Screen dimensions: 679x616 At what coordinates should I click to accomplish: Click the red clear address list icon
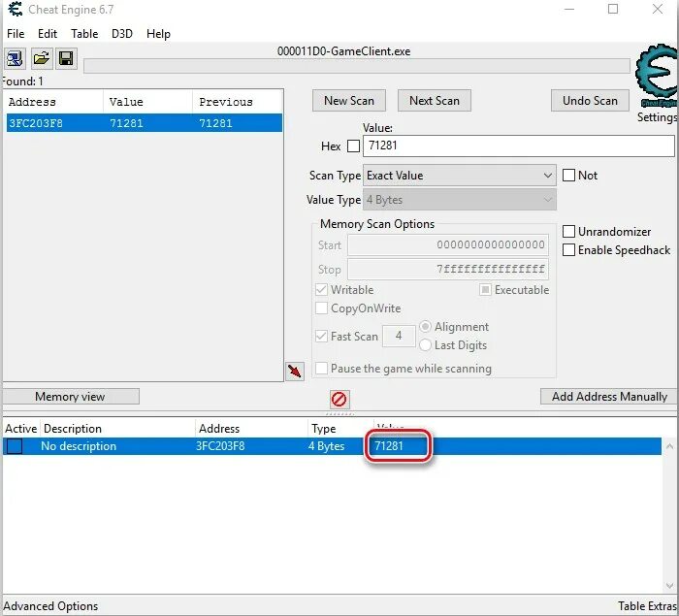click(x=339, y=399)
